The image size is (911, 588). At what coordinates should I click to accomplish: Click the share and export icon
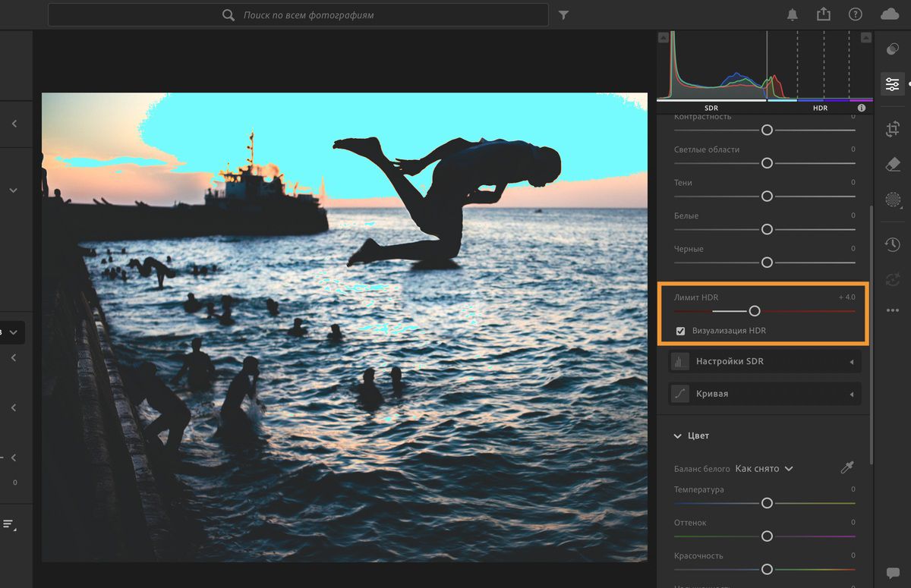click(824, 15)
